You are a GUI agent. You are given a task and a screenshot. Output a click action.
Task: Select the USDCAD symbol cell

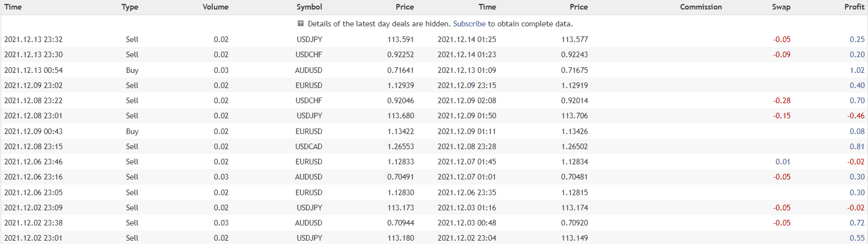pyautogui.click(x=309, y=147)
